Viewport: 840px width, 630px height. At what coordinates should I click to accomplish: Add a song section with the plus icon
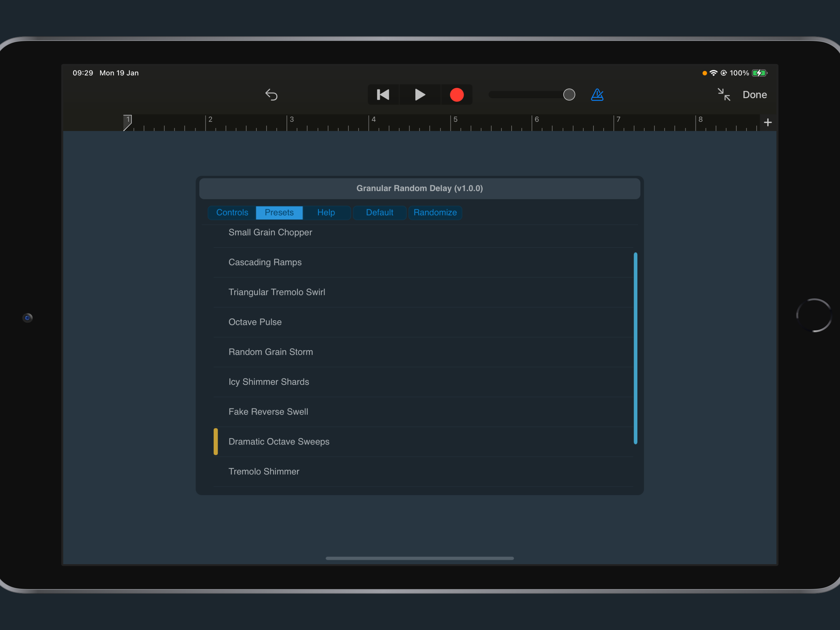coord(767,122)
